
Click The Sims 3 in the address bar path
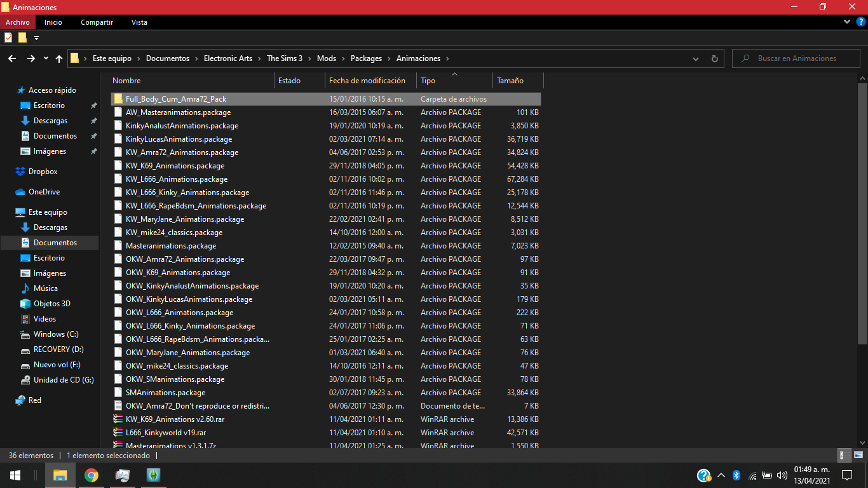coord(285,58)
